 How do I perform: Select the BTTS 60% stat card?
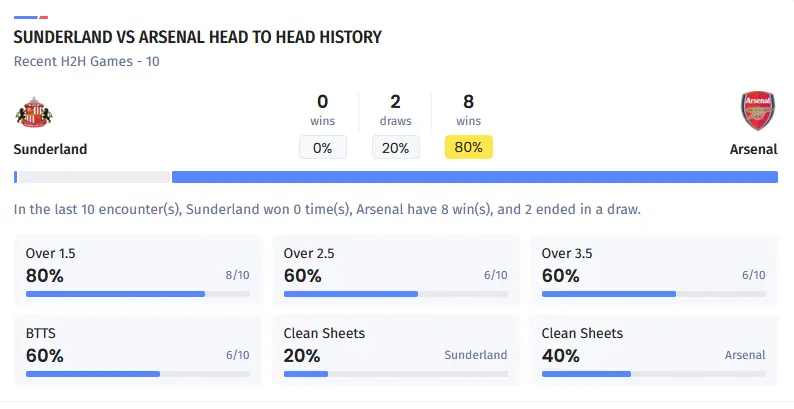138,350
